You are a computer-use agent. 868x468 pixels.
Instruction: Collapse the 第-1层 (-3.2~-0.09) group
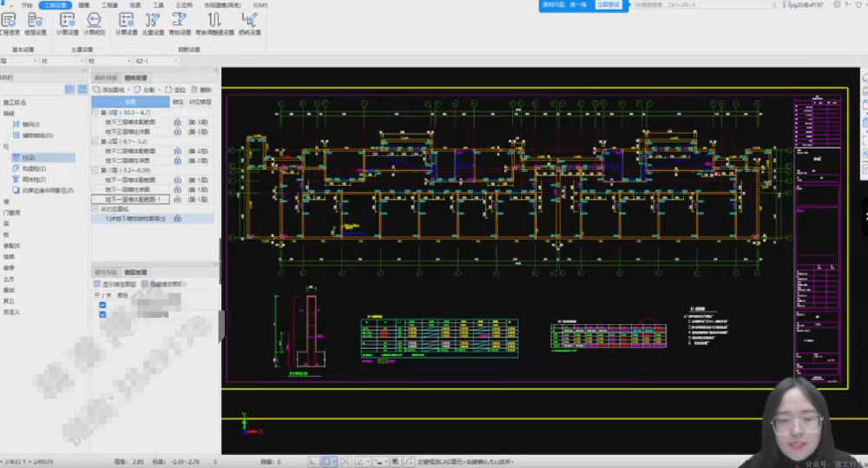[95, 170]
